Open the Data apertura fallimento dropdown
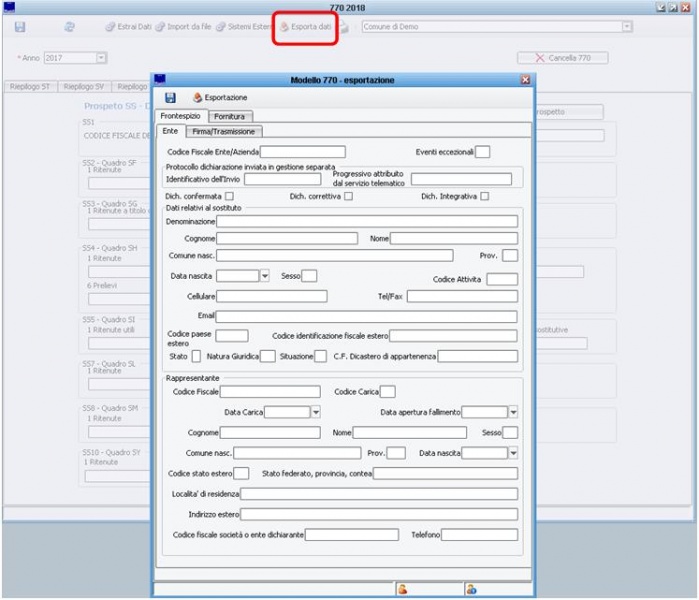The height and width of the screenshot is (600, 699). click(513, 412)
